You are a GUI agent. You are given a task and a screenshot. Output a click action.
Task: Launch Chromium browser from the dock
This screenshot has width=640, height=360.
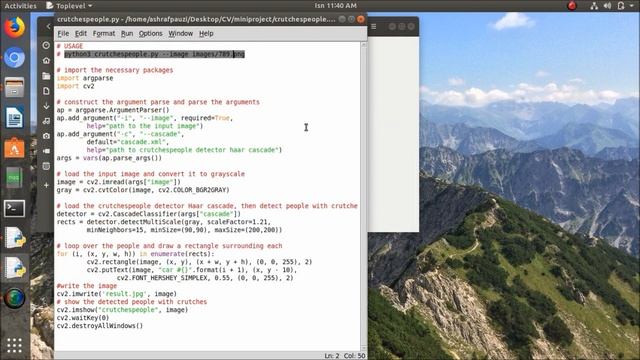pos(14,58)
